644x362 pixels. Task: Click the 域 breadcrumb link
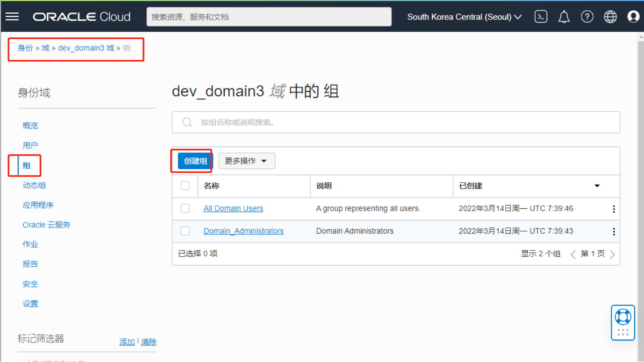[x=46, y=48]
